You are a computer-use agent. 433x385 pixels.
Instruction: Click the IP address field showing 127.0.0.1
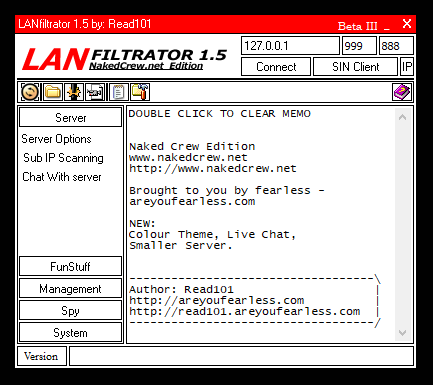[290, 46]
